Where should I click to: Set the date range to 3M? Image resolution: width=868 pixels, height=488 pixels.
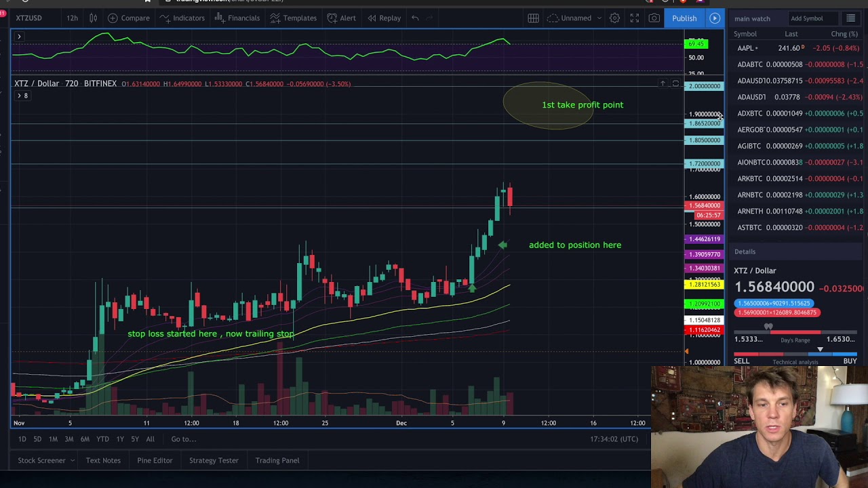[x=68, y=439]
